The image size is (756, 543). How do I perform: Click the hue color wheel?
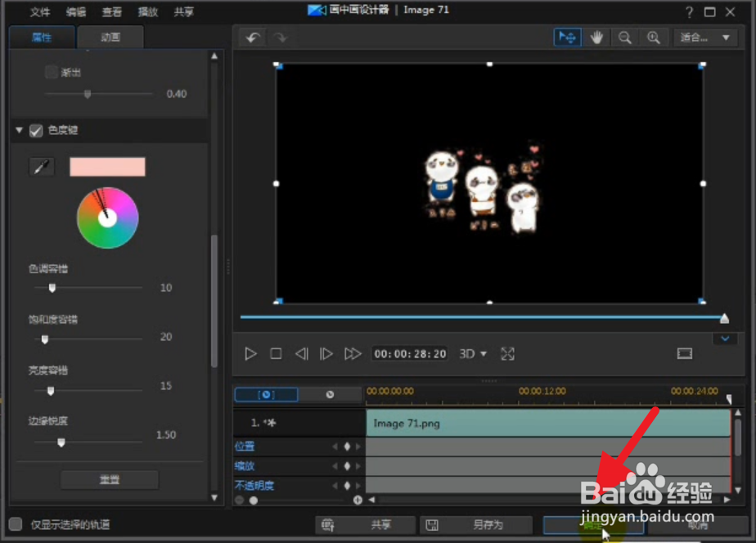pos(107,218)
